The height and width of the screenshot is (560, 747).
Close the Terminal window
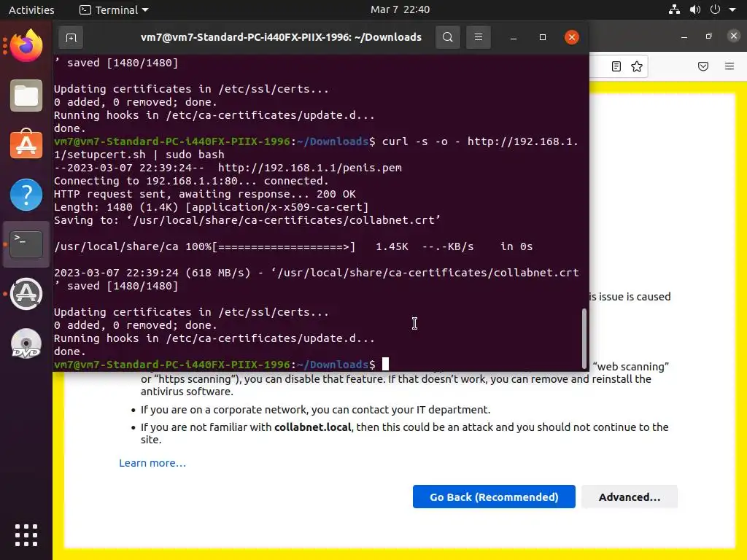(x=572, y=37)
